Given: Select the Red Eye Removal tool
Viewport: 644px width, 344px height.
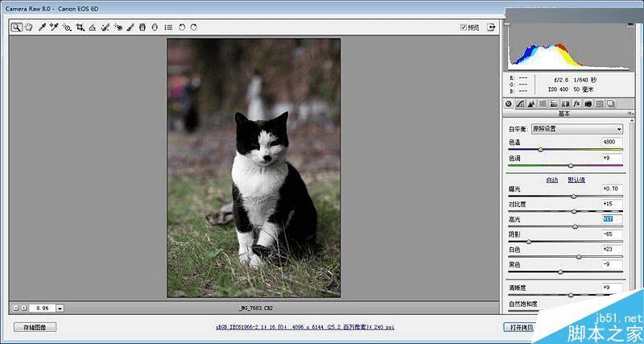Looking at the screenshot, I should [x=118, y=27].
